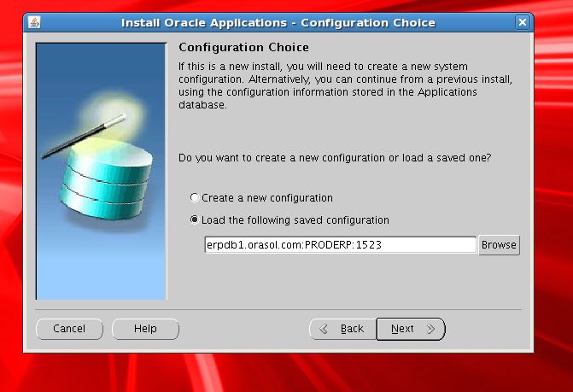Click the Browse button

click(x=499, y=245)
